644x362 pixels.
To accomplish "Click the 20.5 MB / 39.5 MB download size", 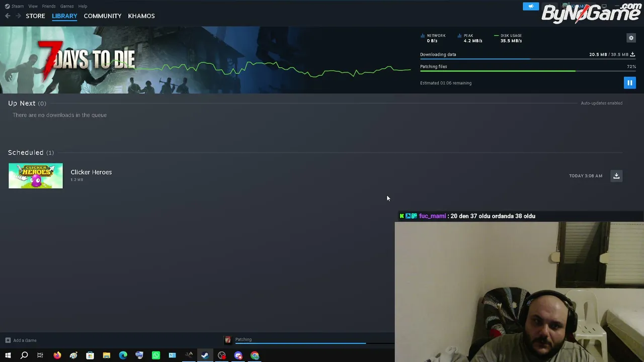I will pyautogui.click(x=609, y=54).
